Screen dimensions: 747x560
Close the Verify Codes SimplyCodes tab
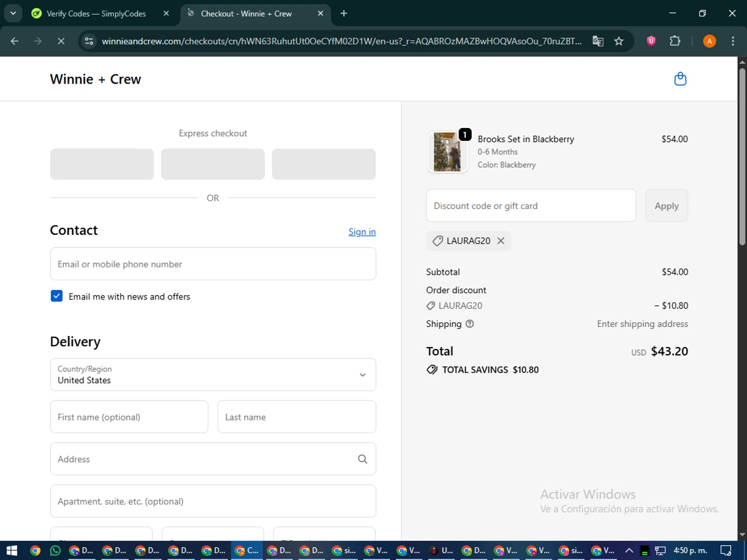click(166, 13)
